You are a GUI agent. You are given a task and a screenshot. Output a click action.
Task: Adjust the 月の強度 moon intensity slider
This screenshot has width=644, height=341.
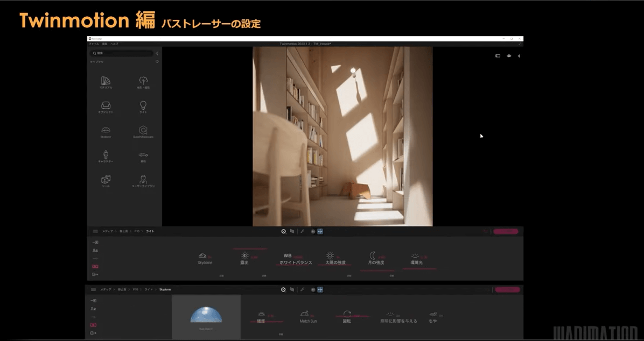[x=377, y=271]
